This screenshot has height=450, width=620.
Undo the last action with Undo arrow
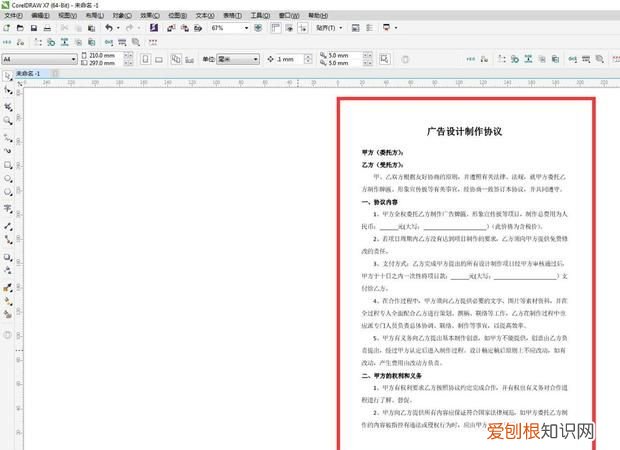coord(109,28)
